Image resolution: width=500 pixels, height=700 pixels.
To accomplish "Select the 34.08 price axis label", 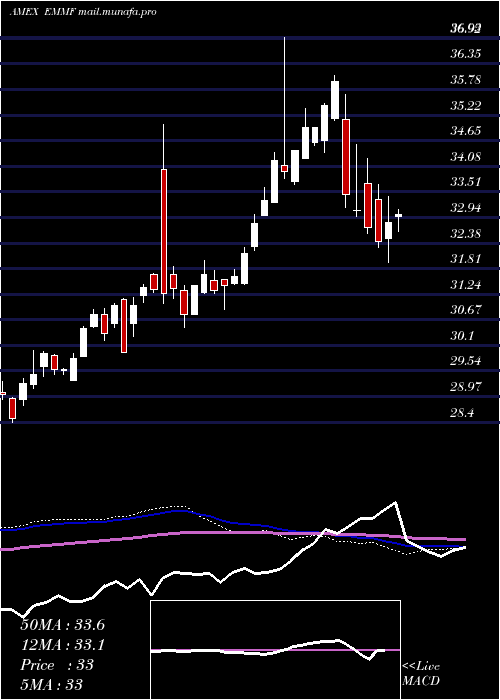I will 466,157.
